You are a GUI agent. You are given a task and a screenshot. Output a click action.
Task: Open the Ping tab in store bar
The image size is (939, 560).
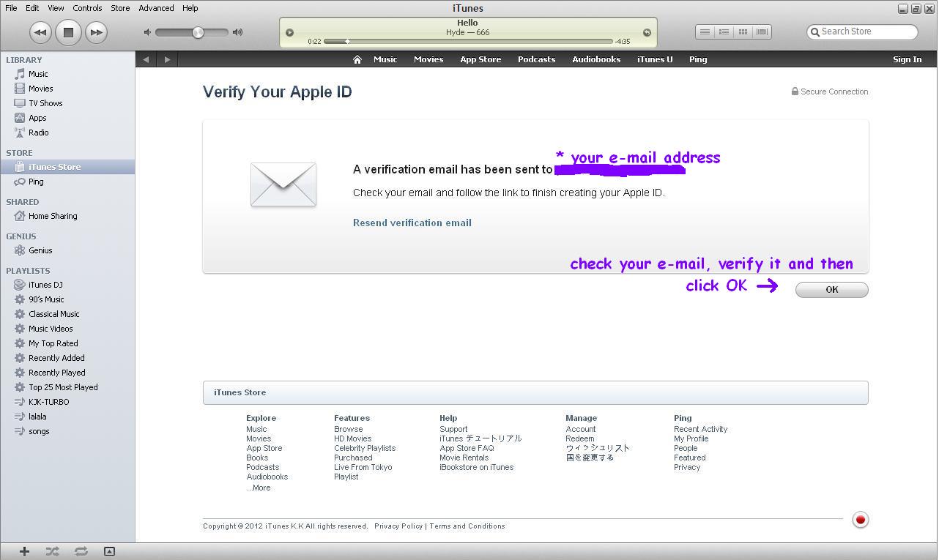coord(698,59)
